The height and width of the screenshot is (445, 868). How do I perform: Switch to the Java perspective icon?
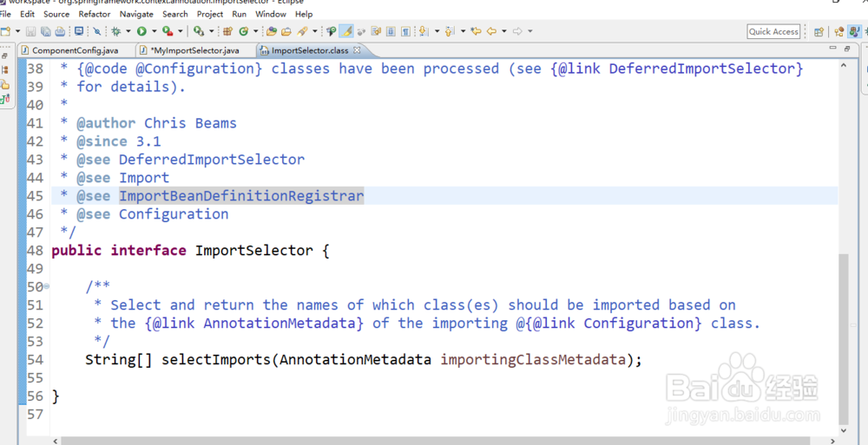[x=855, y=31]
